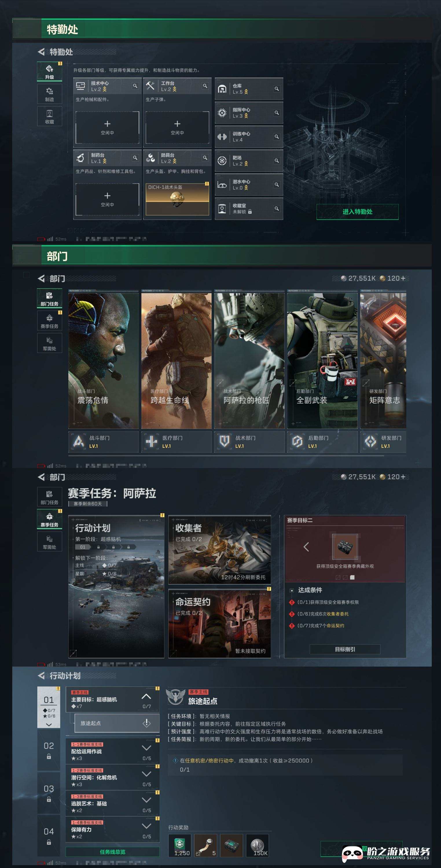The height and width of the screenshot is (868, 441).
Task: Click the 120+ currency counter in card view
Action: tap(393, 278)
